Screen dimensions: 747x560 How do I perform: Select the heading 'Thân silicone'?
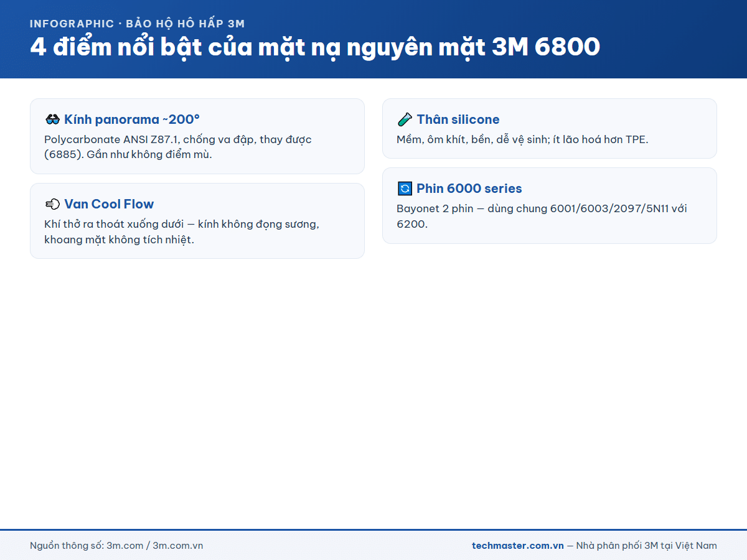458,119
